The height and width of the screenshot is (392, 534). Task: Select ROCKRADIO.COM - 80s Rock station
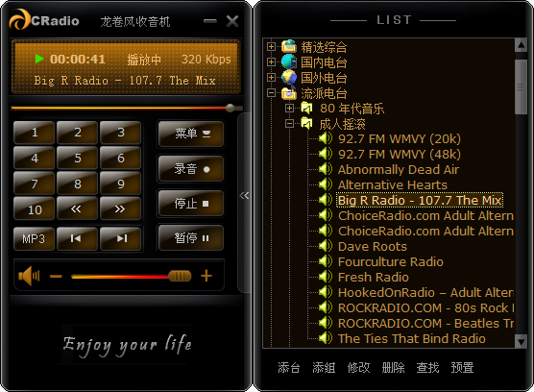425,307
